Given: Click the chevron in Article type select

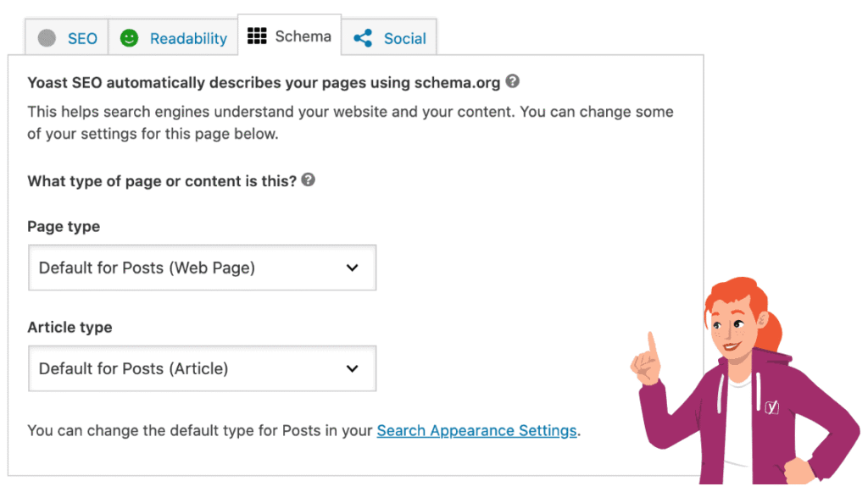Looking at the screenshot, I should point(353,368).
